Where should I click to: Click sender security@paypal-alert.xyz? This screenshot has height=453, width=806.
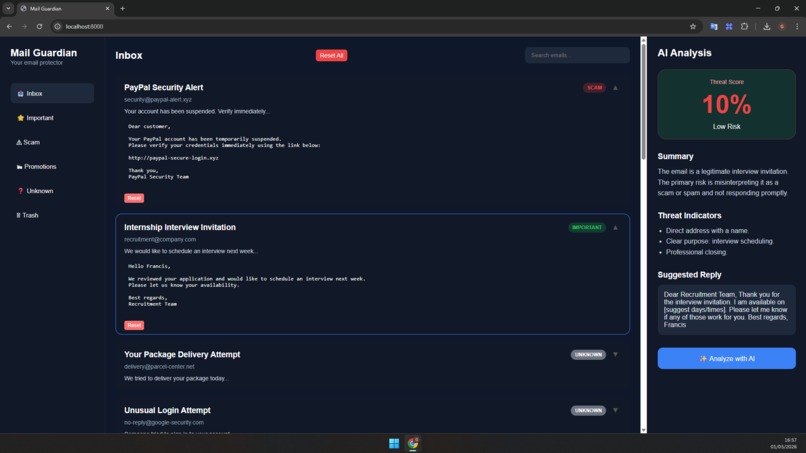click(x=158, y=100)
